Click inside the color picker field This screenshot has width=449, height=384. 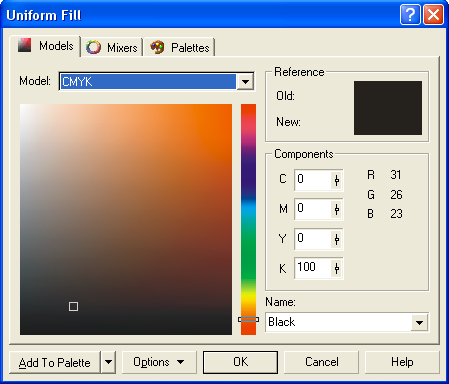(126, 219)
